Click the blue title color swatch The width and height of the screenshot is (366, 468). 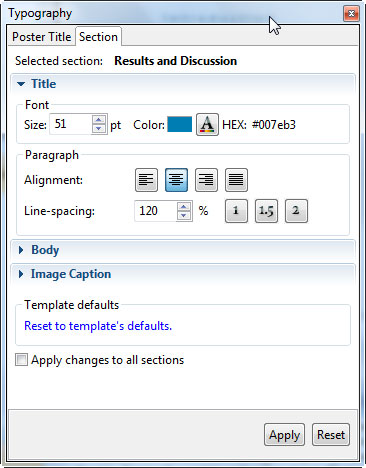[x=180, y=125]
